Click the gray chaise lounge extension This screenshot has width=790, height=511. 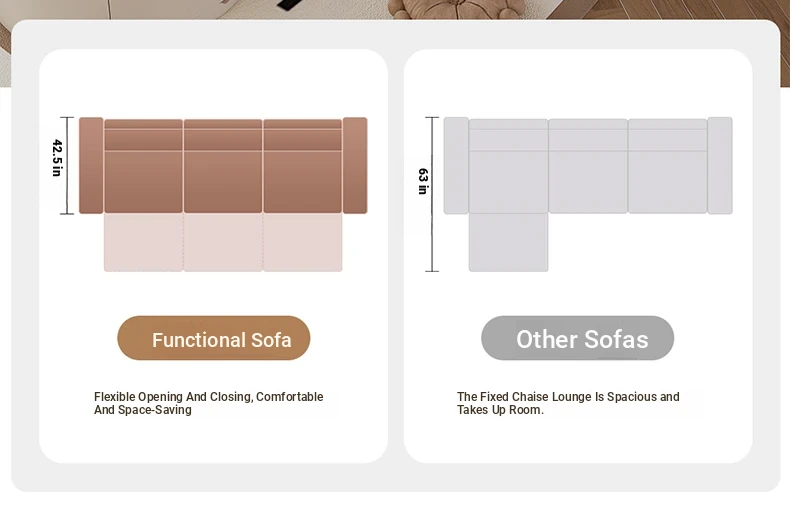508,242
